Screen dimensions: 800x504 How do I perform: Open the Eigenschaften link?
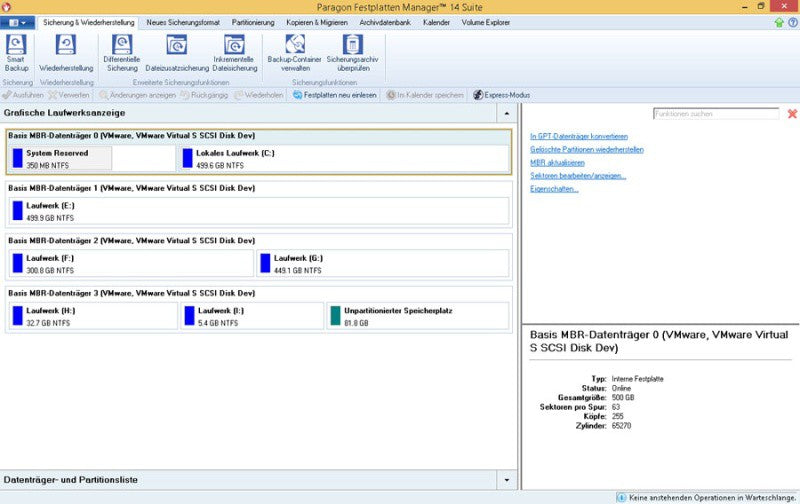click(554, 189)
